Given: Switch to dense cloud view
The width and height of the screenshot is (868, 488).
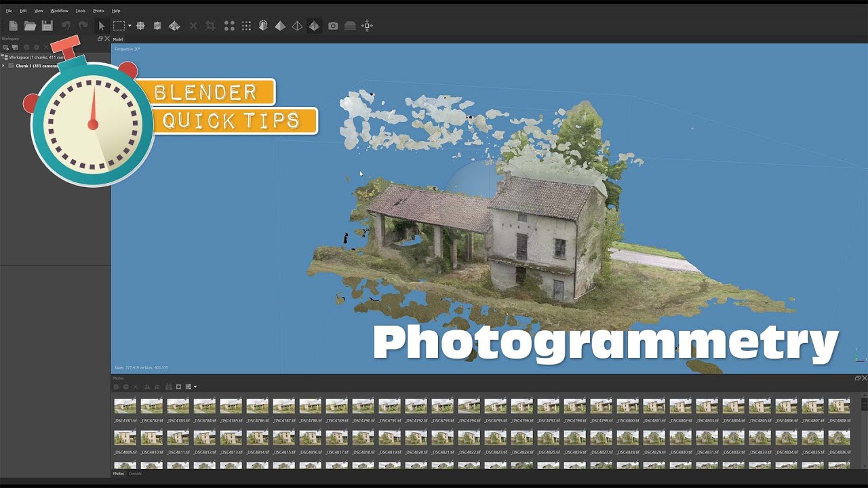Looking at the screenshot, I should pyautogui.click(x=246, y=26).
